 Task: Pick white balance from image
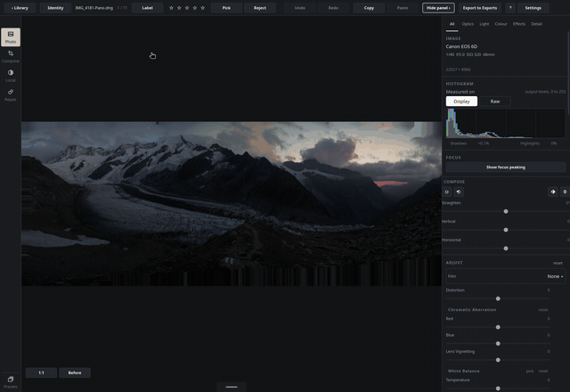point(530,372)
